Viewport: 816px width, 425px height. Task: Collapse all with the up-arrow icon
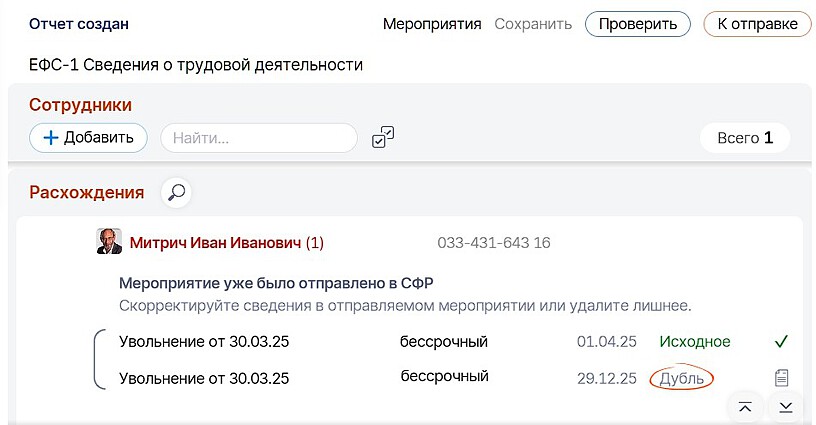click(745, 406)
